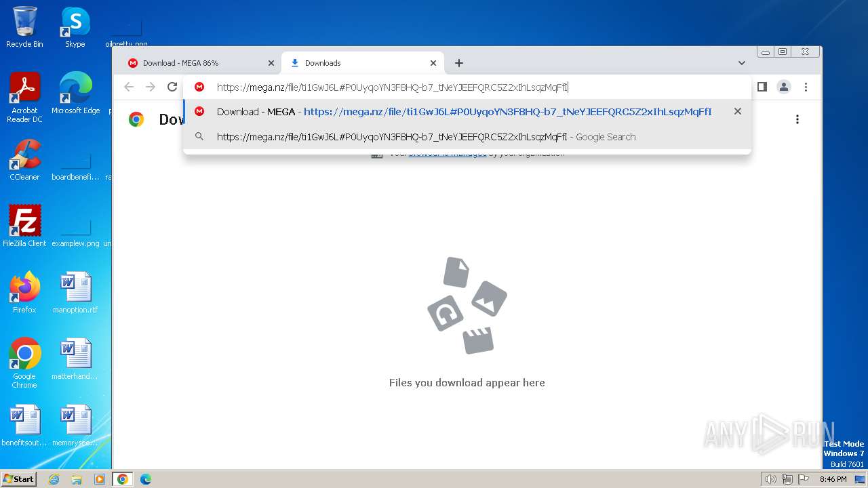
Task: Open FileZilla Client shortcut
Action: tap(24, 226)
